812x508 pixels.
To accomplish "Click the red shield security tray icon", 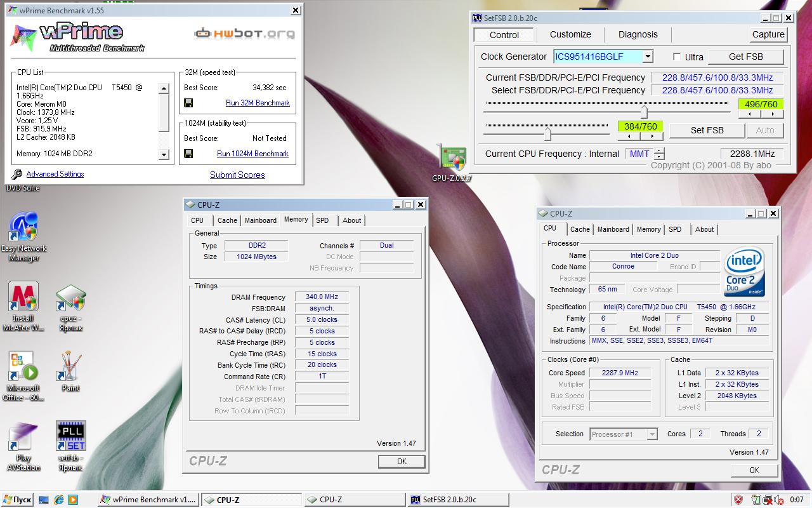I will pos(738,500).
